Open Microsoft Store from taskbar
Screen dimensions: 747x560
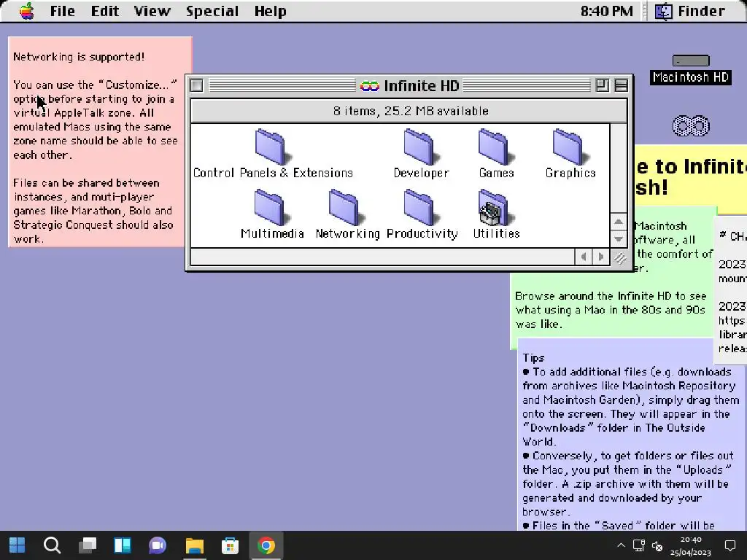pos(230,545)
